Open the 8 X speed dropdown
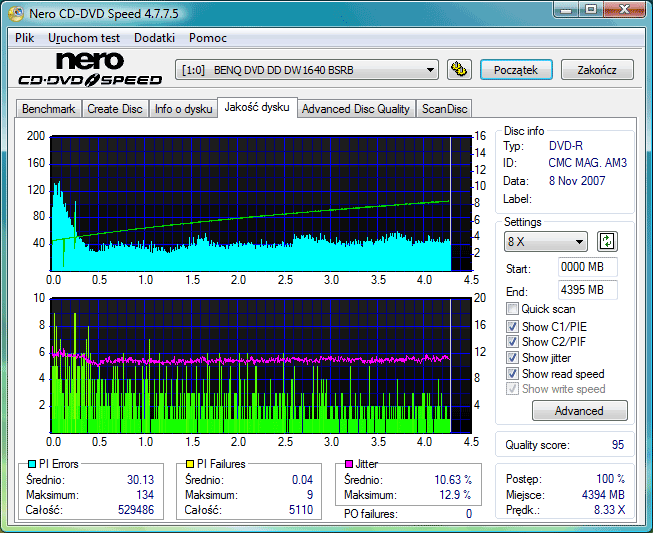The height and width of the screenshot is (533, 653). [x=546, y=242]
